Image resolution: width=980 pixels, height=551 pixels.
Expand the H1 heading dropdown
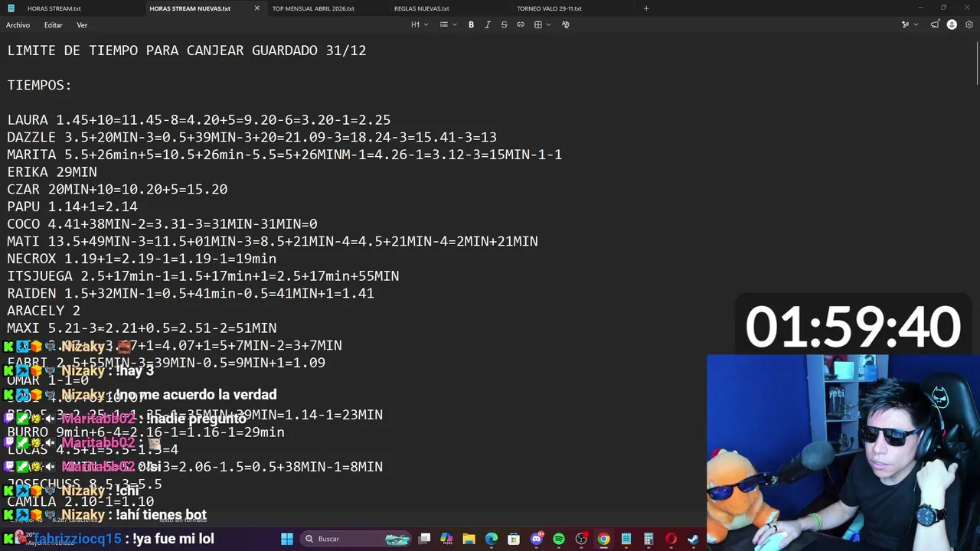(420, 24)
